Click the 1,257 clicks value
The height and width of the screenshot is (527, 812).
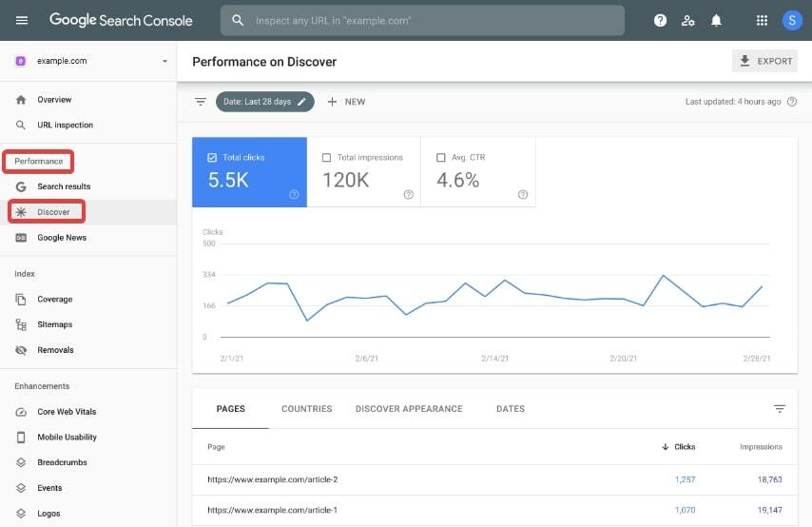pyautogui.click(x=685, y=479)
